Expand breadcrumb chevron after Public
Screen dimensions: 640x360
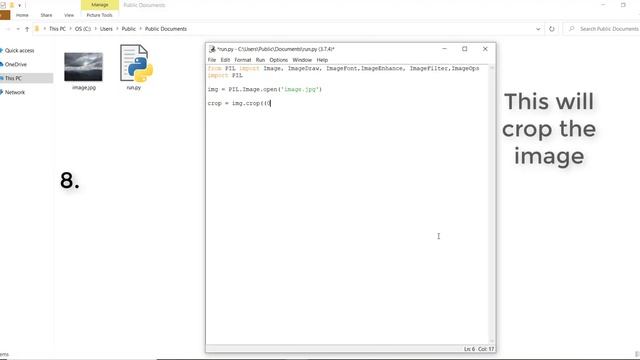pyautogui.click(x=140, y=29)
